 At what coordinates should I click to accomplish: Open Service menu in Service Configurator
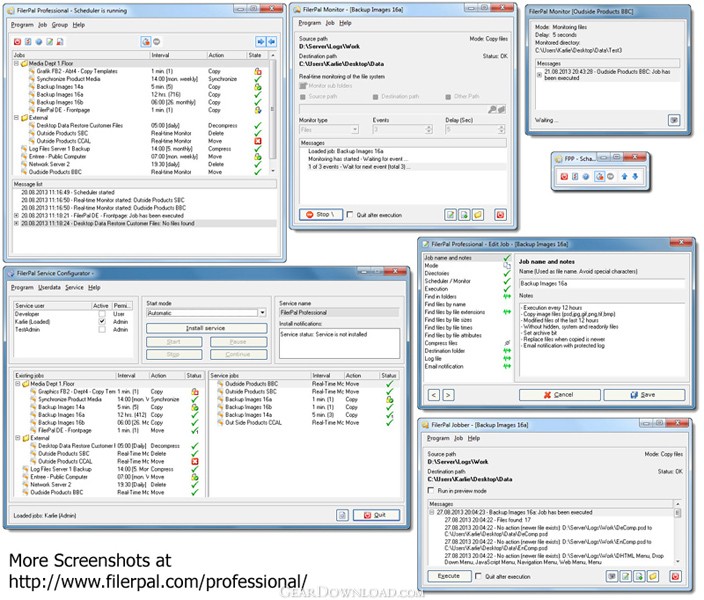(x=74, y=287)
